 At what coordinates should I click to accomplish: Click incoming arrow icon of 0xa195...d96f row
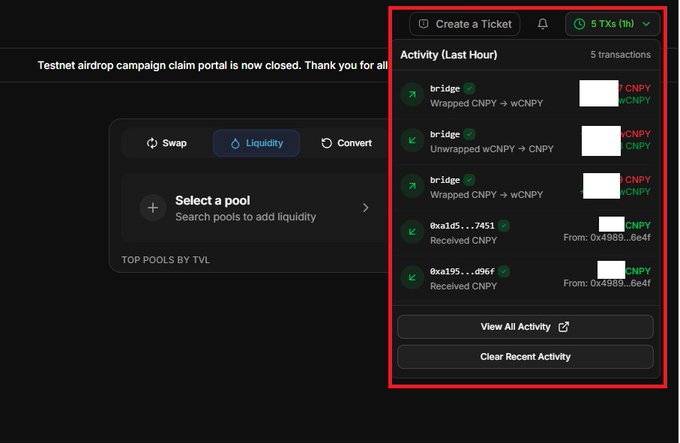coord(412,277)
